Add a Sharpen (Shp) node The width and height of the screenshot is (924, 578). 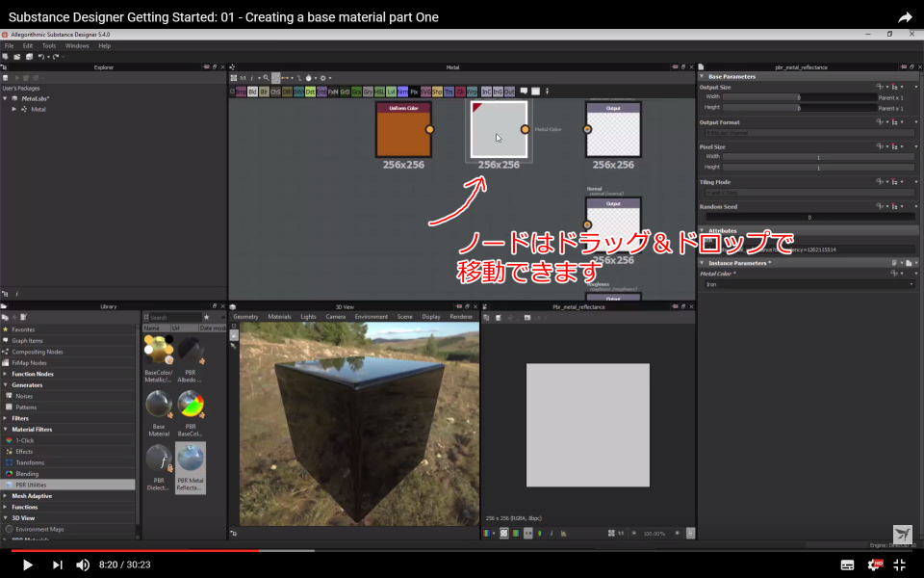tap(437, 92)
